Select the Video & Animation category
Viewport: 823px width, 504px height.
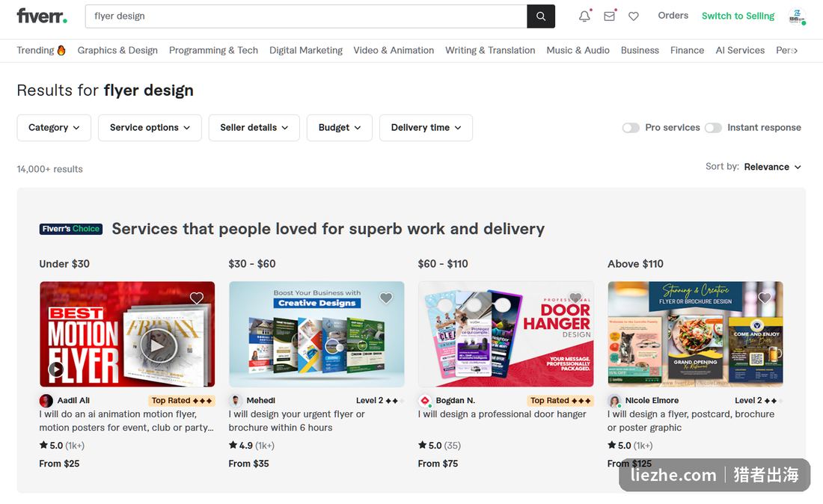[394, 50]
